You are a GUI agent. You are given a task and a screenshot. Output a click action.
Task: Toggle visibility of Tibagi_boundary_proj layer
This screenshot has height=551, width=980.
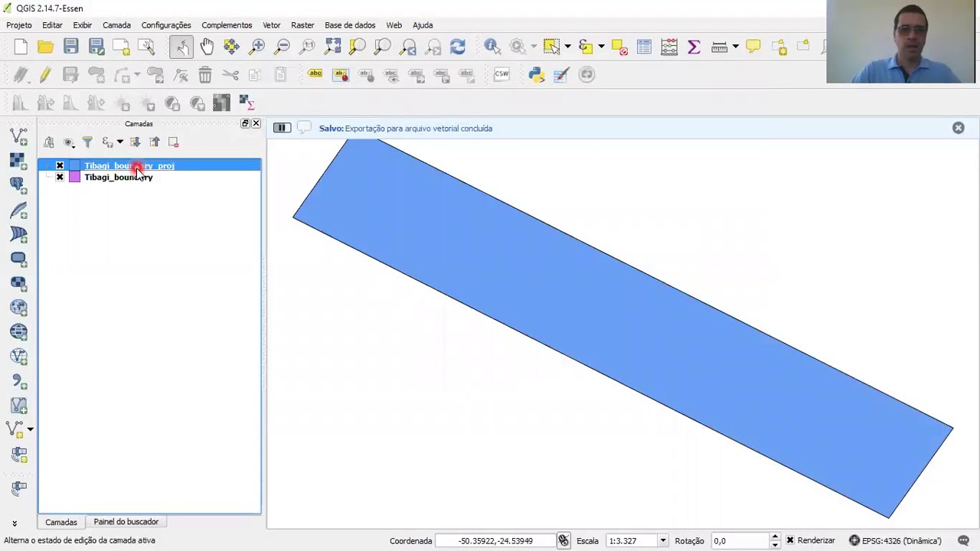point(60,165)
